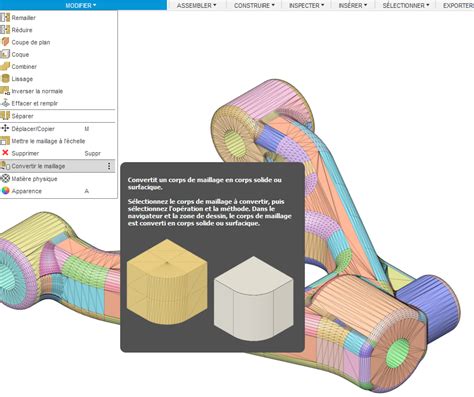The height and width of the screenshot is (397, 474).
Task: Click the Apparence color wheel icon
Action: (x=5, y=191)
